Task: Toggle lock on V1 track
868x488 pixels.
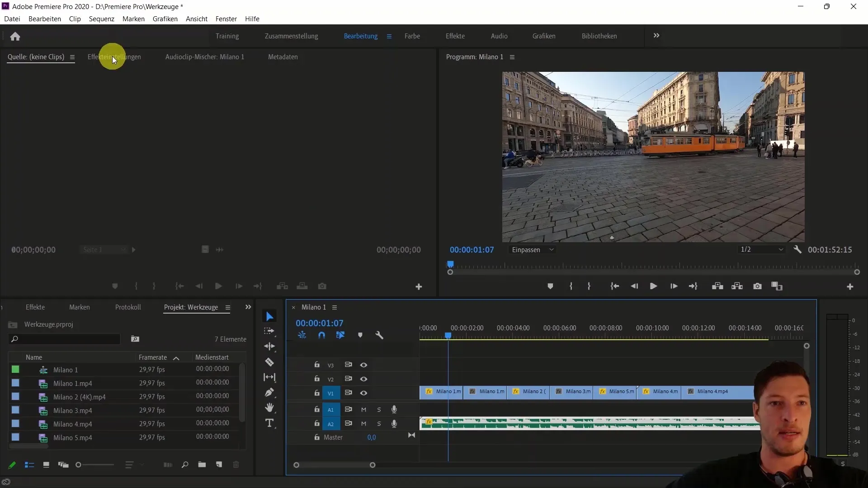Action: click(x=317, y=393)
